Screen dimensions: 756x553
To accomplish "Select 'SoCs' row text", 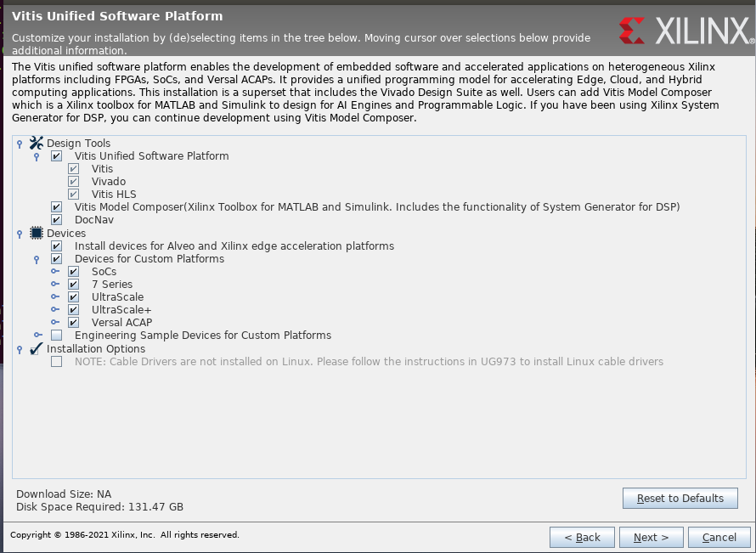I will (104, 272).
